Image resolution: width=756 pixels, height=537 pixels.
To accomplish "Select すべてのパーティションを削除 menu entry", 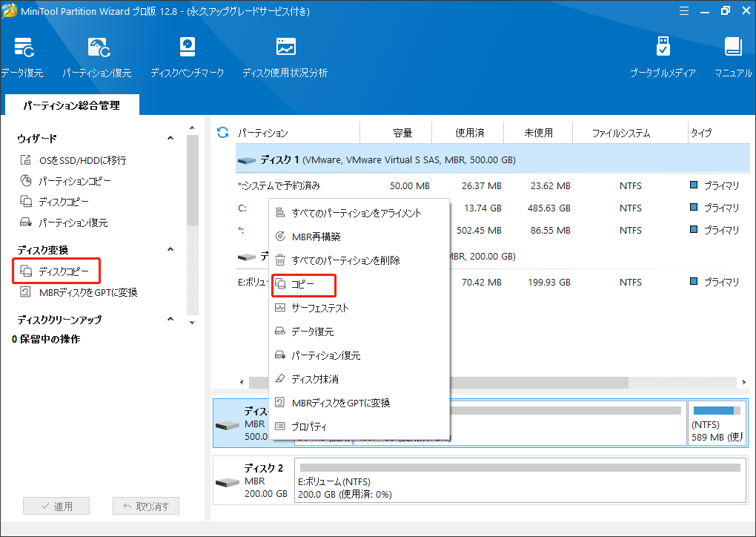I will 359,260.
